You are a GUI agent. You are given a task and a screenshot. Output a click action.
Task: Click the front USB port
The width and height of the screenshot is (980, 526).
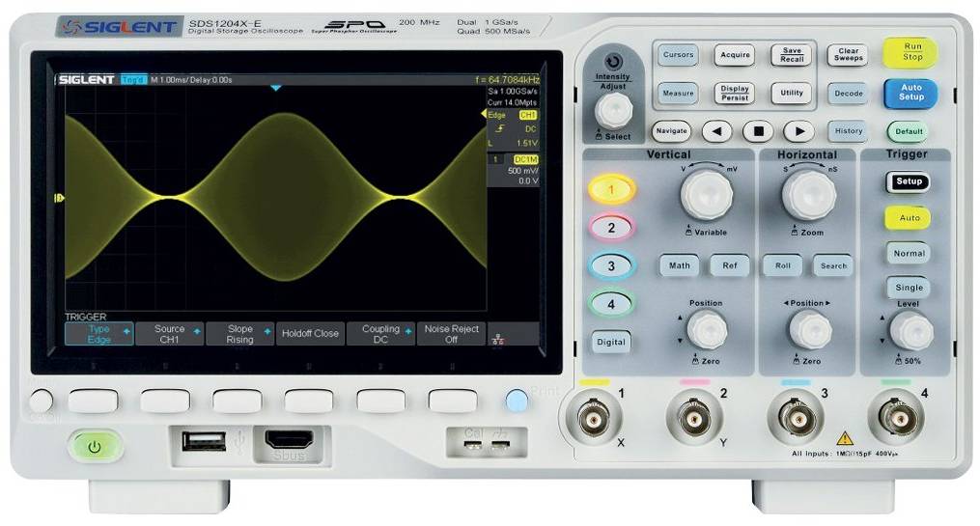(204, 441)
